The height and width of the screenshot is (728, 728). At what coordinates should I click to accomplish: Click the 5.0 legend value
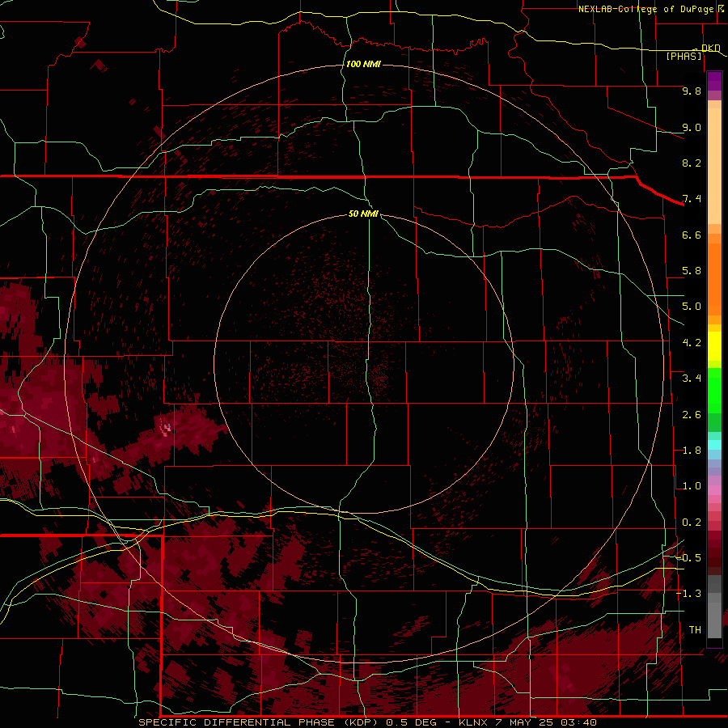click(692, 307)
